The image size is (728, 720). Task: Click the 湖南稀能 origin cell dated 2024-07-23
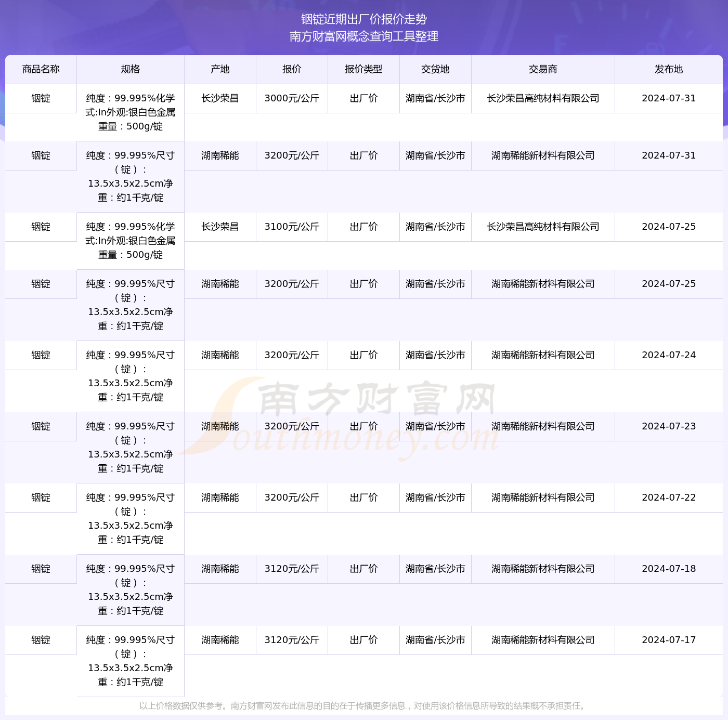click(x=220, y=426)
